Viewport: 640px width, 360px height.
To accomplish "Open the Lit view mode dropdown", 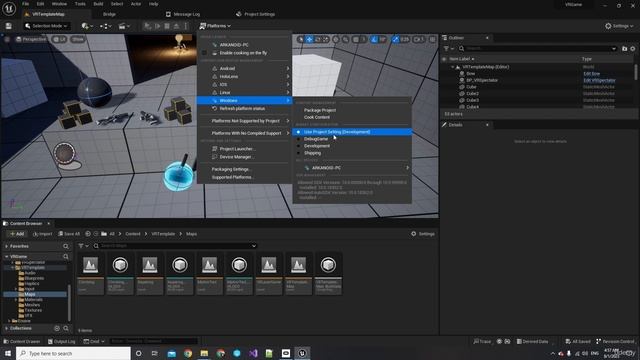I will 60,39.
